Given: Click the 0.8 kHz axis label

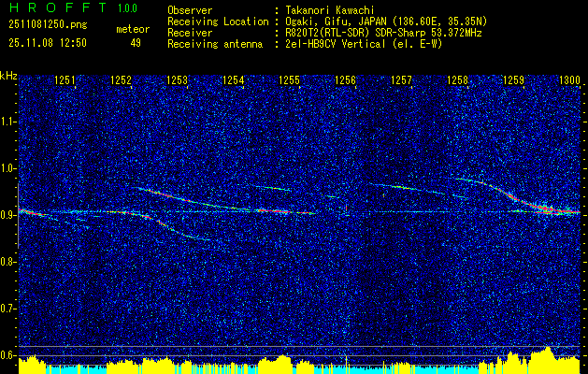Looking at the screenshot, I should tap(8, 262).
